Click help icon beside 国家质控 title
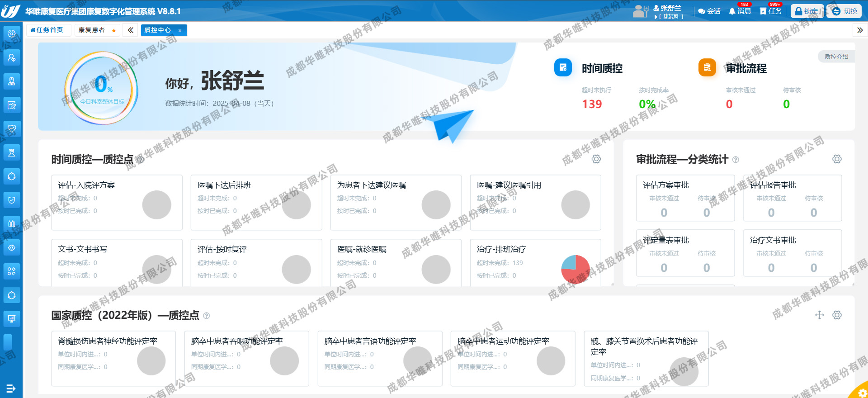The height and width of the screenshot is (398, 868). pos(207,316)
